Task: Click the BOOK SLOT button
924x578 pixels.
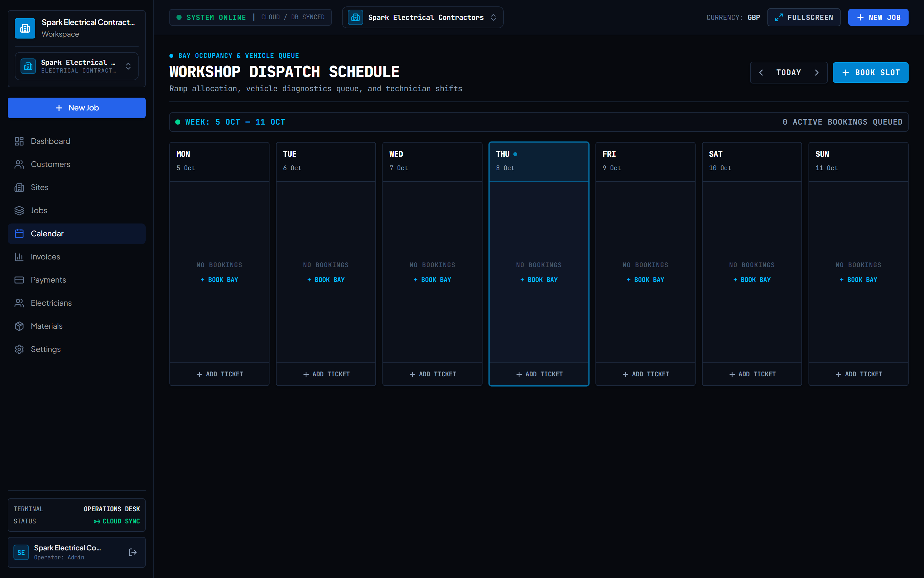Action: [870, 73]
